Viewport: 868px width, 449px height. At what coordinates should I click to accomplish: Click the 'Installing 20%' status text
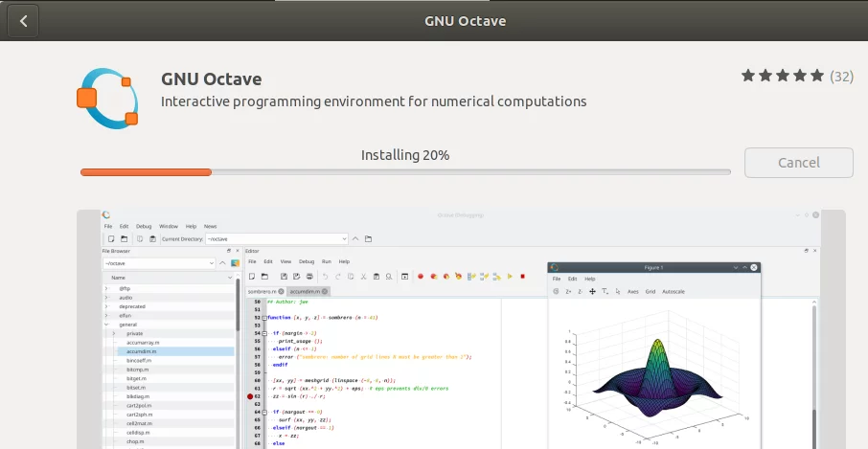pos(405,155)
